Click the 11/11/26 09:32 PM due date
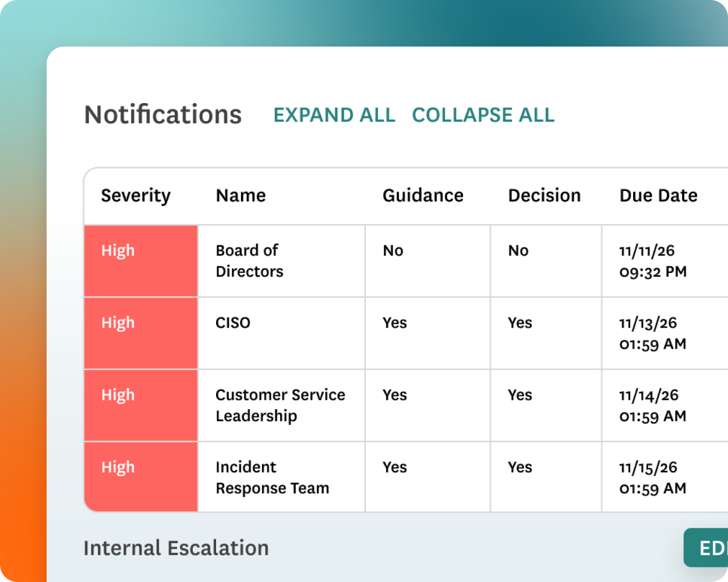This screenshot has height=582, width=728. point(652,261)
